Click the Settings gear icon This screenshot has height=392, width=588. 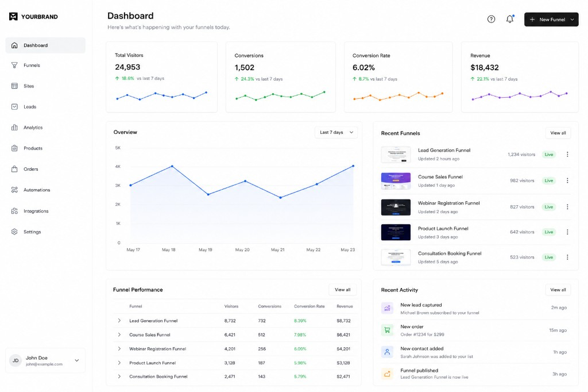14,232
